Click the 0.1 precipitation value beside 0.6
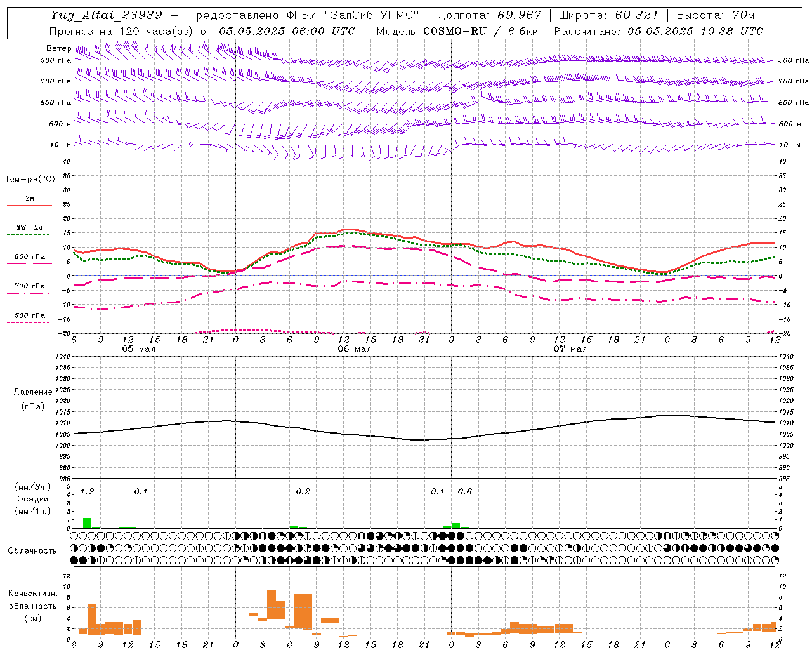This screenshot has height=650, width=812. click(438, 492)
